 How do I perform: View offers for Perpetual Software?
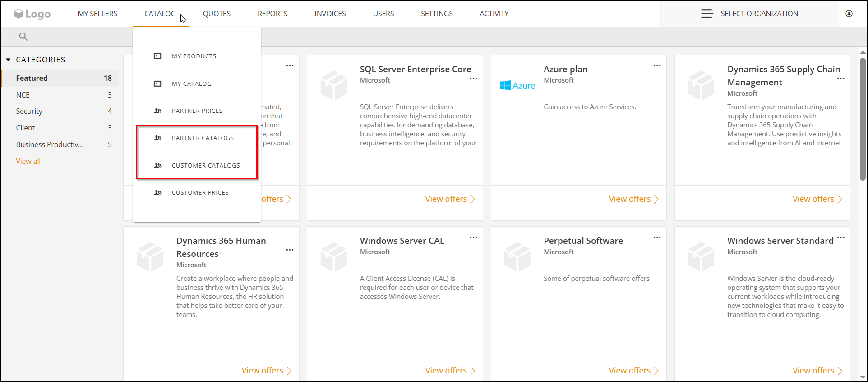[x=633, y=371]
